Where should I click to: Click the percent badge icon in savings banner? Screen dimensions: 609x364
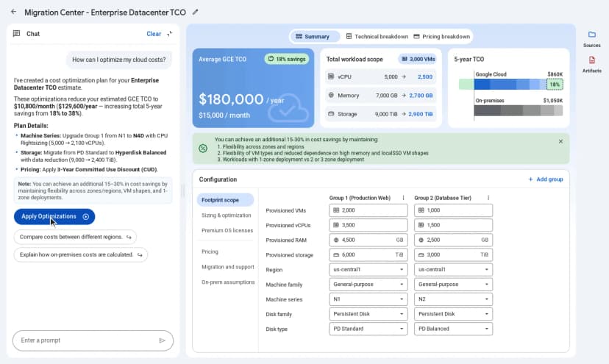(203, 148)
